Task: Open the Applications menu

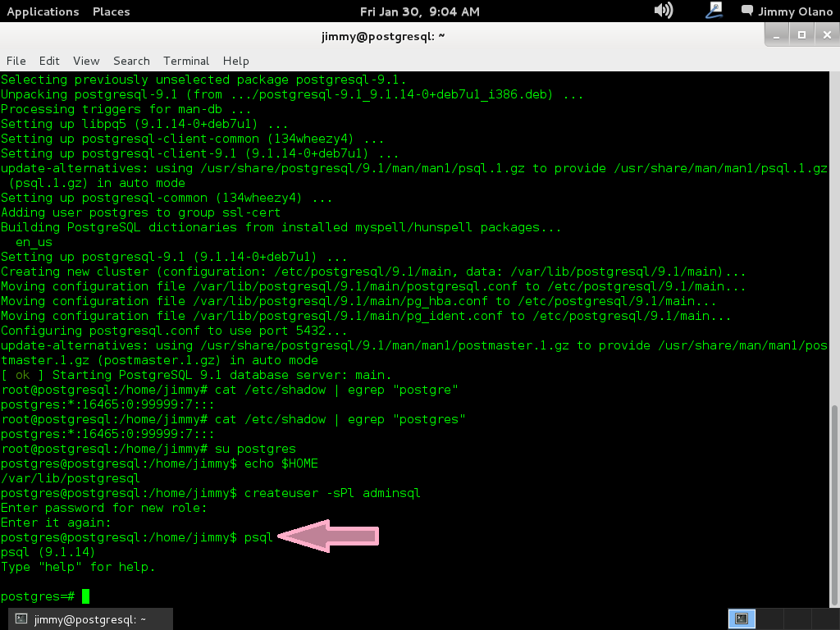Action: point(43,11)
